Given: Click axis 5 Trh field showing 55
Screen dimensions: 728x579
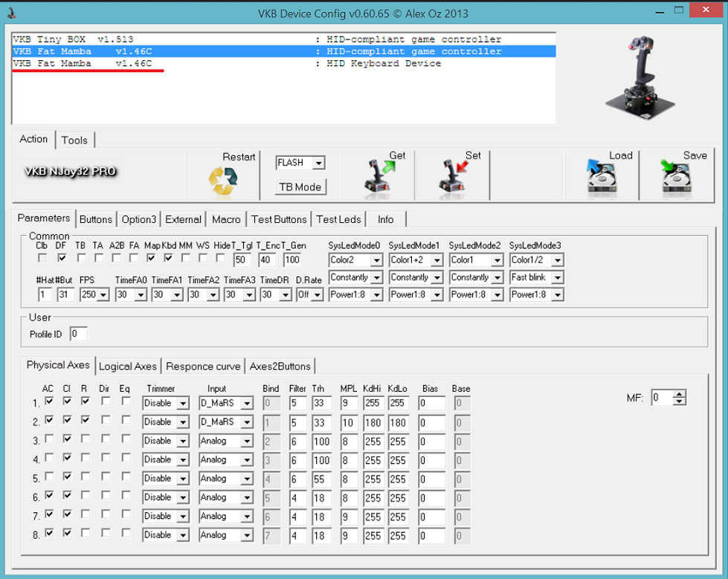Looking at the screenshot, I should coord(322,479).
